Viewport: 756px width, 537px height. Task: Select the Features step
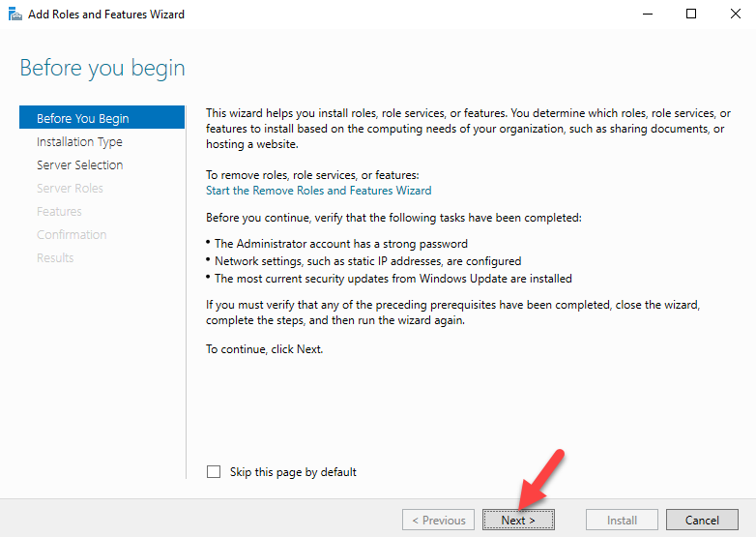point(59,211)
